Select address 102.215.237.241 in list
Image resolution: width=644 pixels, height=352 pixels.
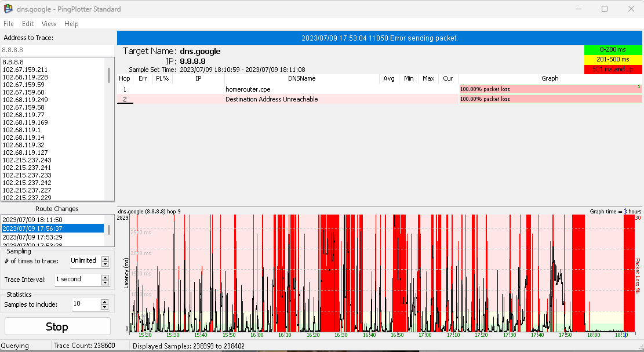(27, 168)
